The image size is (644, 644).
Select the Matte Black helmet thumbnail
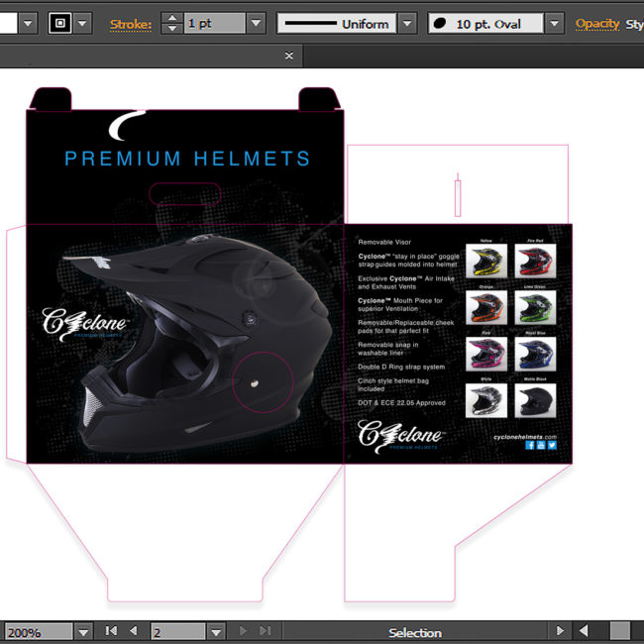tap(536, 401)
